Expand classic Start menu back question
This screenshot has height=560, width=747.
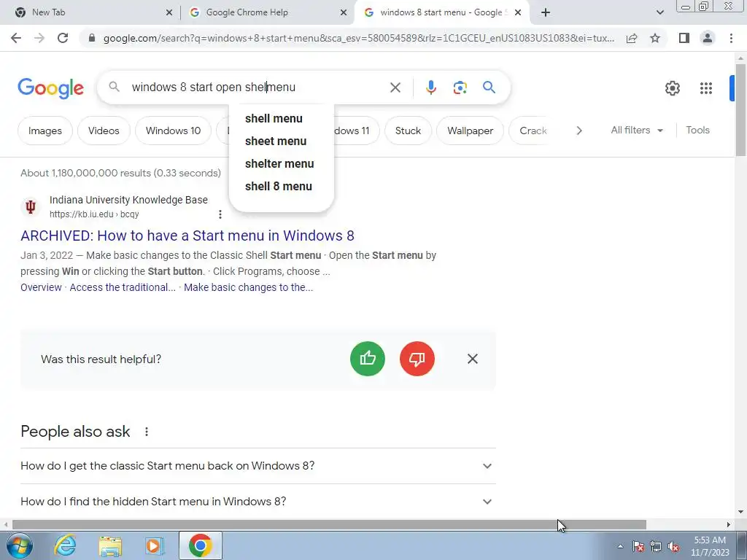click(x=258, y=466)
